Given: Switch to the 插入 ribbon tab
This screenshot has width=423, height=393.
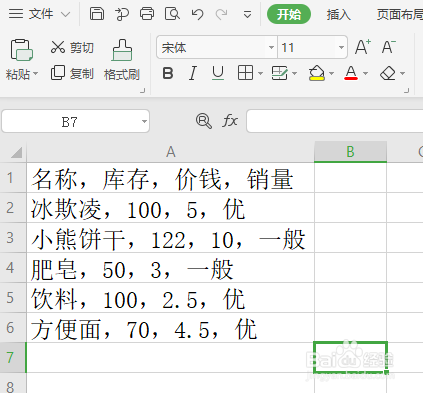Looking at the screenshot, I should tap(338, 14).
